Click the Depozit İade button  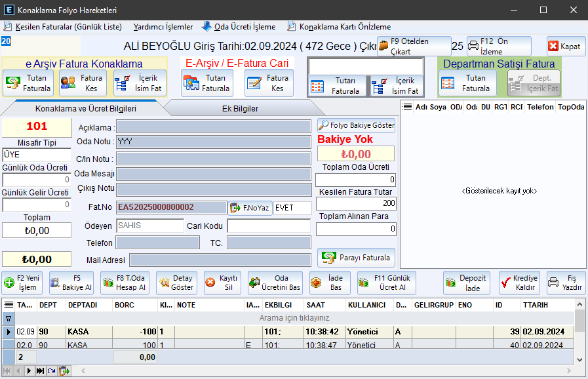pyautogui.click(x=466, y=283)
